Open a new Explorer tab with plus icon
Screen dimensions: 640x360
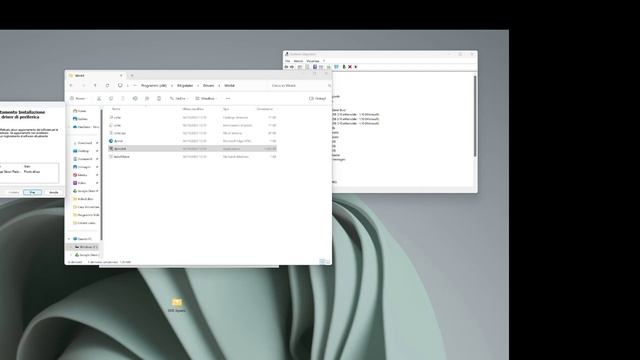point(132,76)
